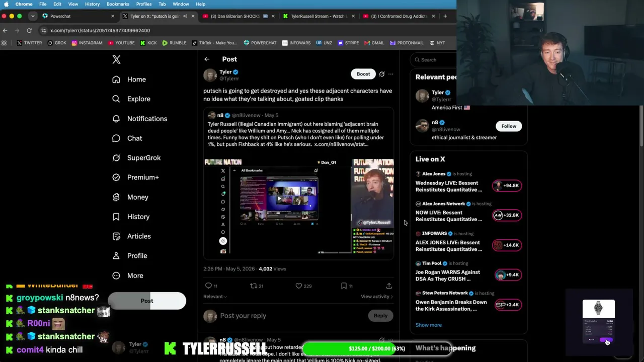Screen dimensions: 644x362
Task: Open the Chrome Bookmarks menu
Action: pos(118,4)
